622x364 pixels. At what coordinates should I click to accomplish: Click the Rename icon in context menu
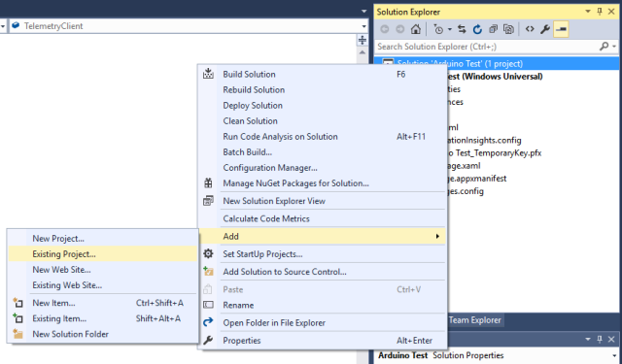(208, 305)
